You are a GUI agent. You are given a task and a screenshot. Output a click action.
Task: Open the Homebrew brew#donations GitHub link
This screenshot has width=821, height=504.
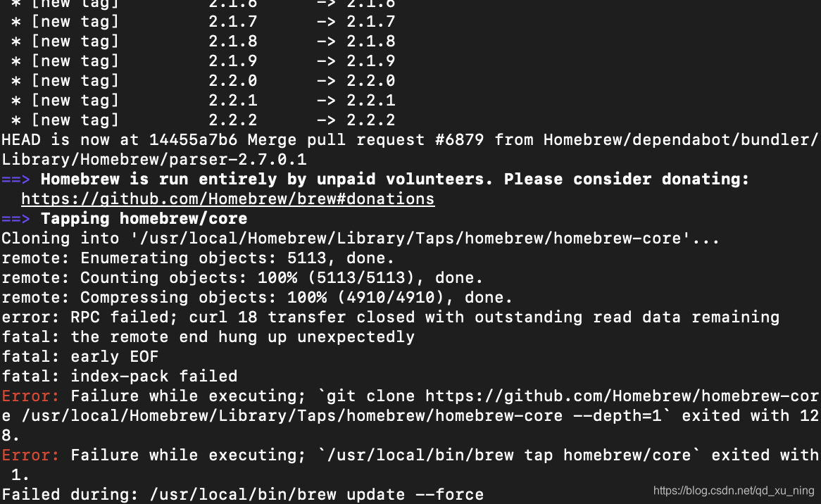pos(227,199)
